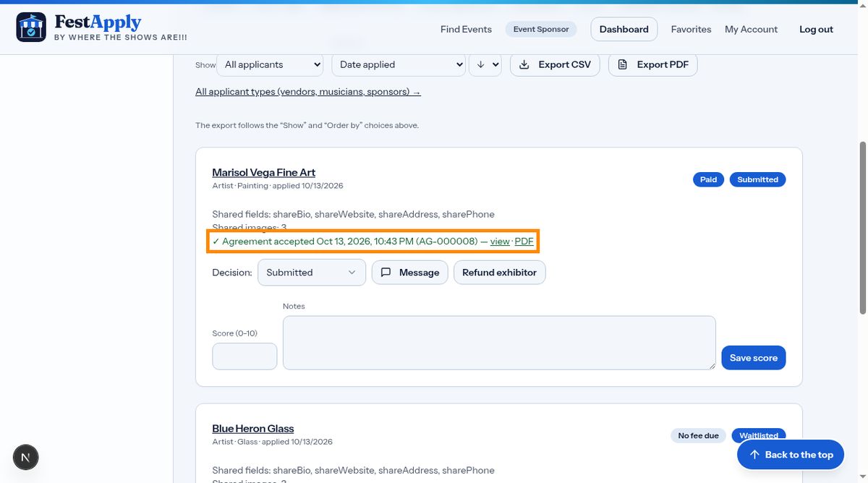Open All applicant types link
Viewport: 868px width, 483px height.
[x=308, y=92]
